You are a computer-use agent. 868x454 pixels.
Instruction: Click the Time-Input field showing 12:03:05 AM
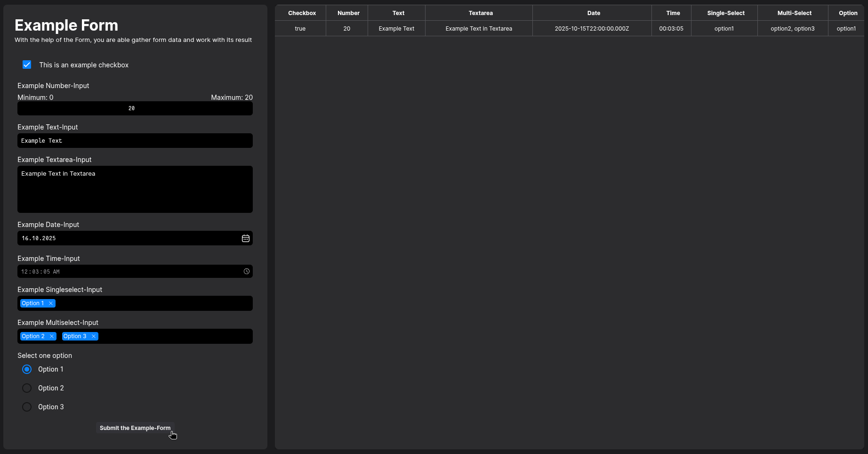pyautogui.click(x=127, y=272)
